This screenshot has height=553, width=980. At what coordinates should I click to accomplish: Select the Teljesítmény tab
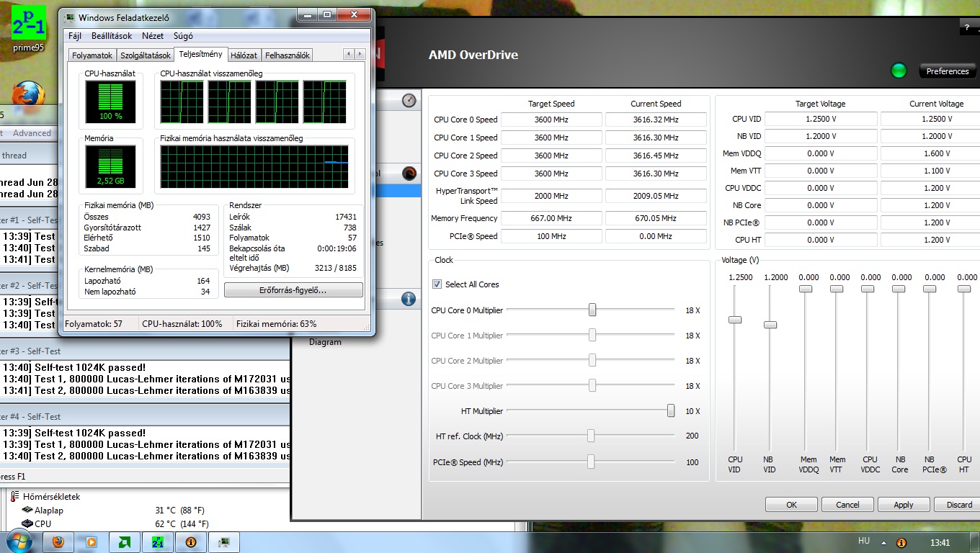click(201, 54)
